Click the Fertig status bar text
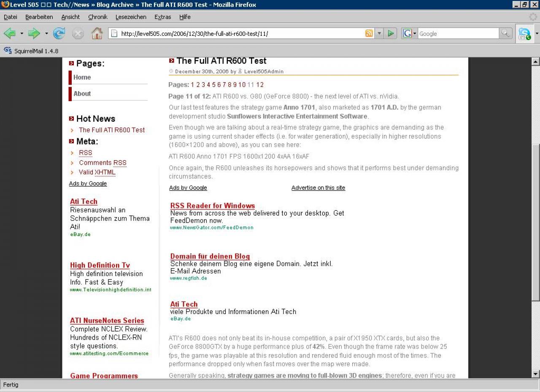Screen dimensions: 540x392 coord(11,385)
